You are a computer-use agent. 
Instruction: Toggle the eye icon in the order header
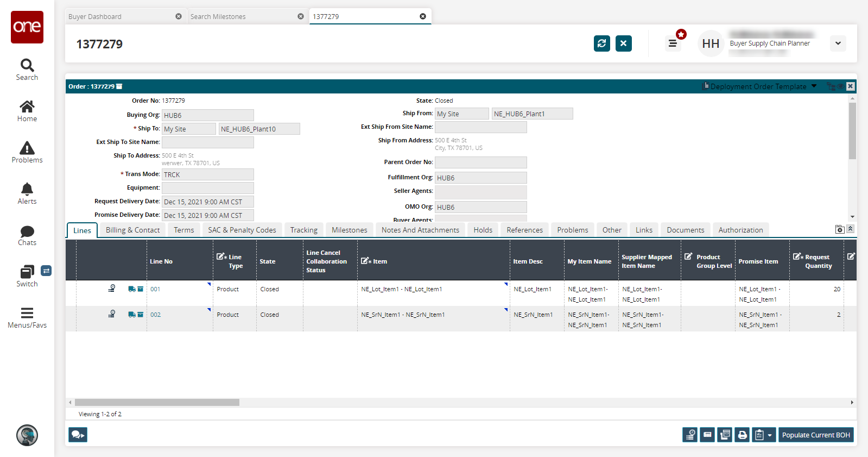pyautogui.click(x=840, y=86)
